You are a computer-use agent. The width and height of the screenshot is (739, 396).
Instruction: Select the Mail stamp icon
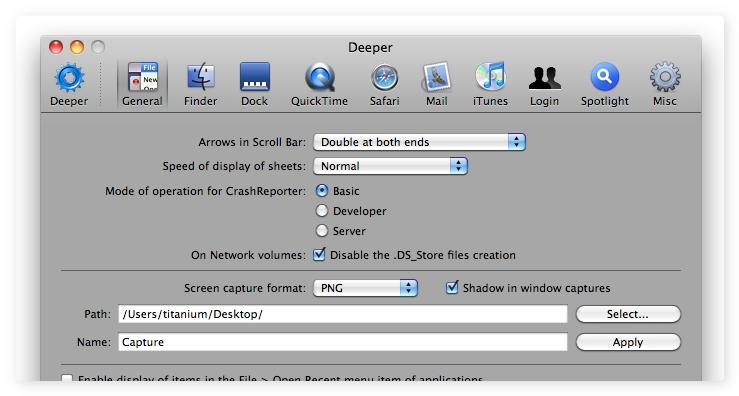[x=436, y=77]
